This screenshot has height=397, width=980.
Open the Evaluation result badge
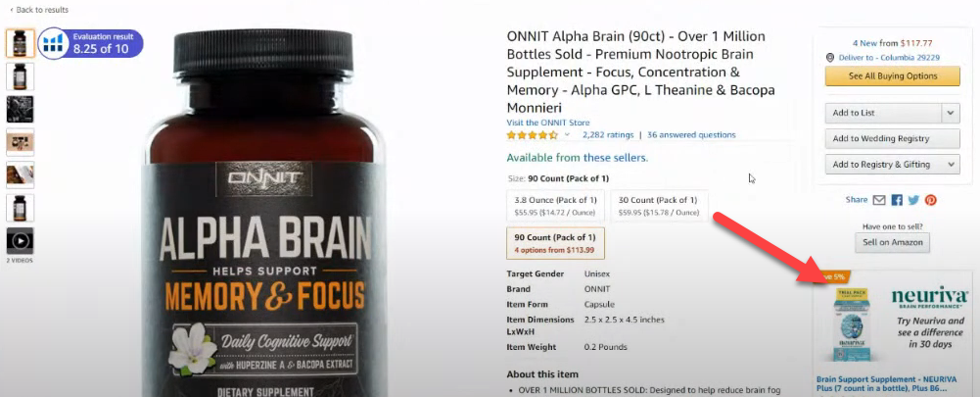click(91, 44)
